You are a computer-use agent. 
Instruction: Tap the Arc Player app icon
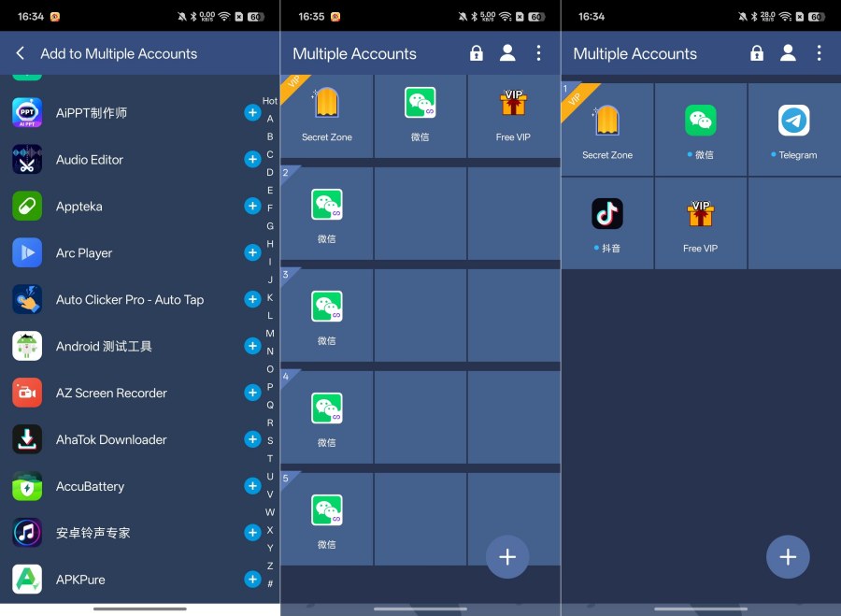27,252
